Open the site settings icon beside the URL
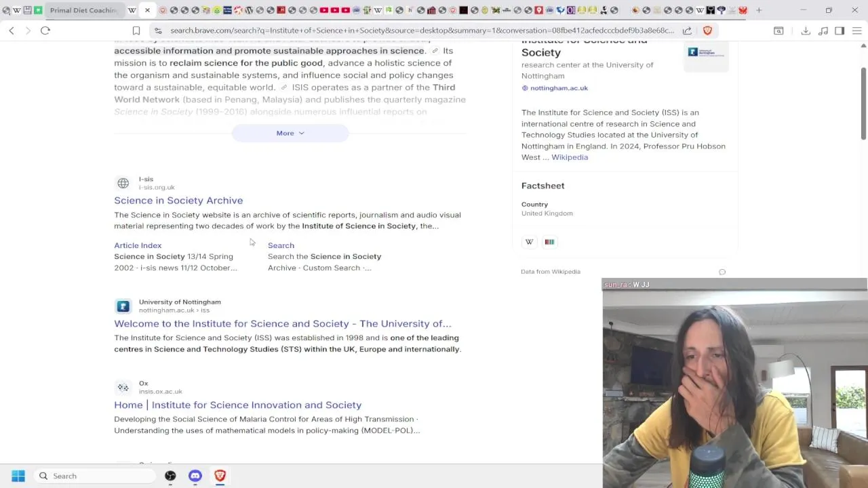 [x=158, y=30]
